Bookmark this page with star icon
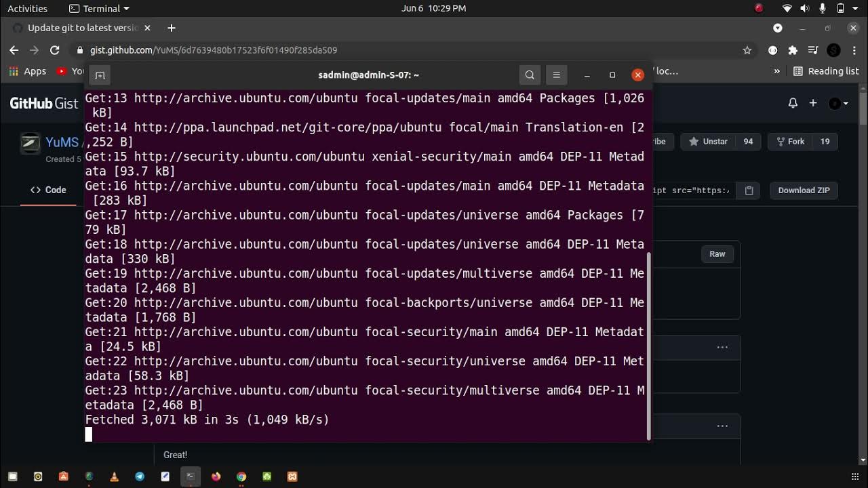This screenshot has height=488, width=868. pyautogui.click(x=747, y=50)
